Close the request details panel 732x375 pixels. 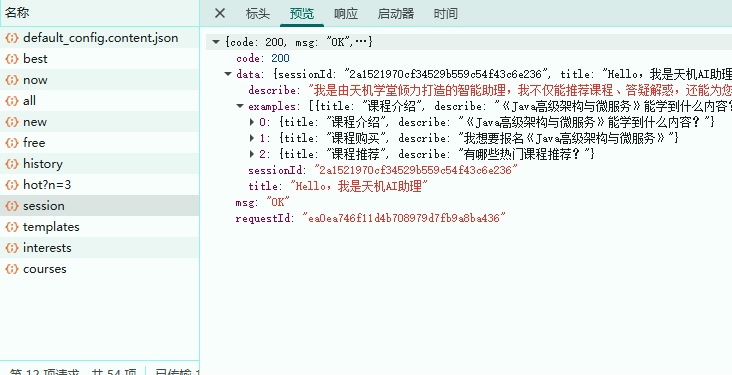[220, 13]
